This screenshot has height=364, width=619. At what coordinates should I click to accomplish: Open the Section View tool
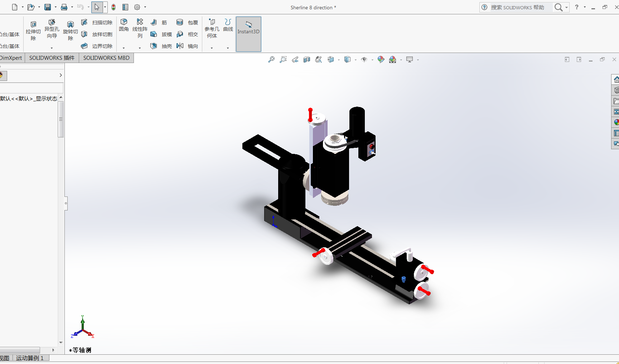(x=307, y=59)
